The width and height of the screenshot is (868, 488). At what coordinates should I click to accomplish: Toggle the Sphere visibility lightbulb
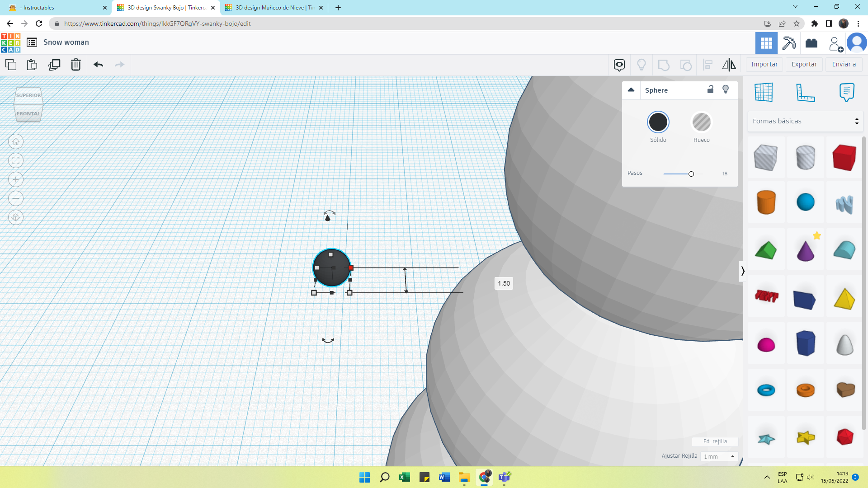(x=726, y=89)
